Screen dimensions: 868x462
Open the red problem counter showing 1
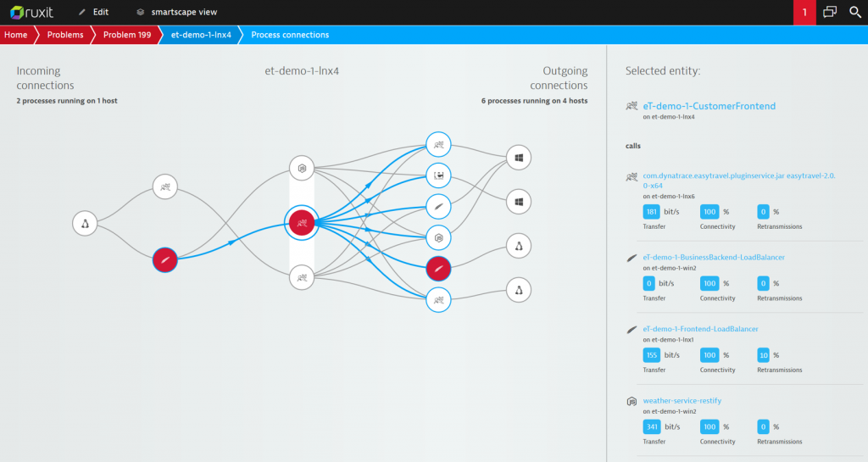pos(804,12)
